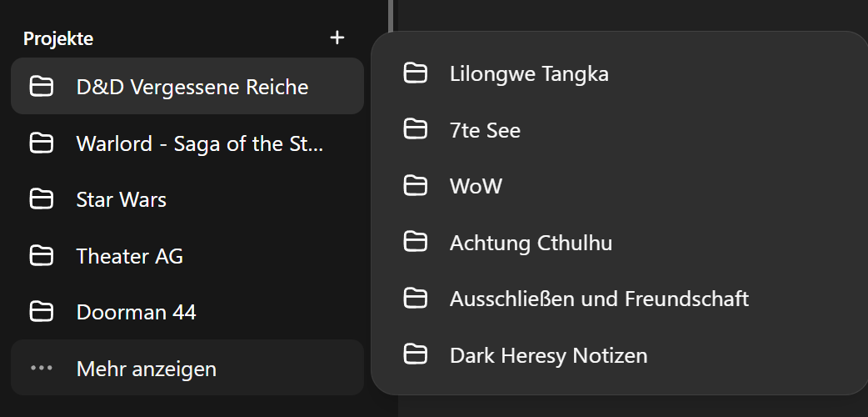Click the three dots beside Mehr anzeigen

(42, 368)
